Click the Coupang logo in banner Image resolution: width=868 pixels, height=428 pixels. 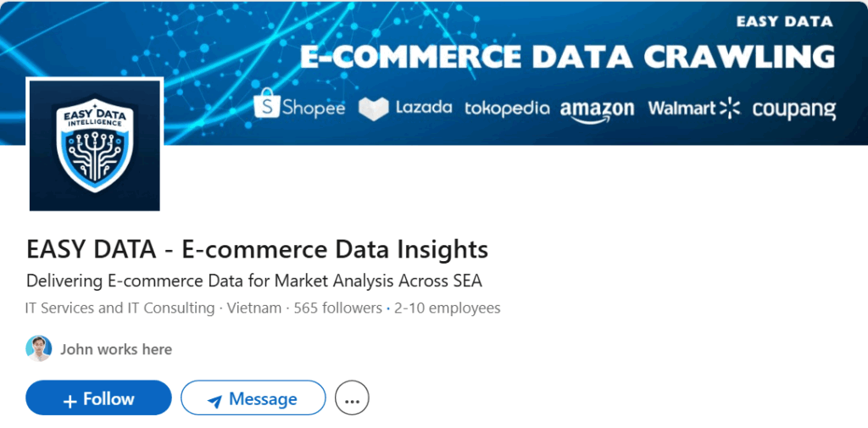click(x=793, y=109)
